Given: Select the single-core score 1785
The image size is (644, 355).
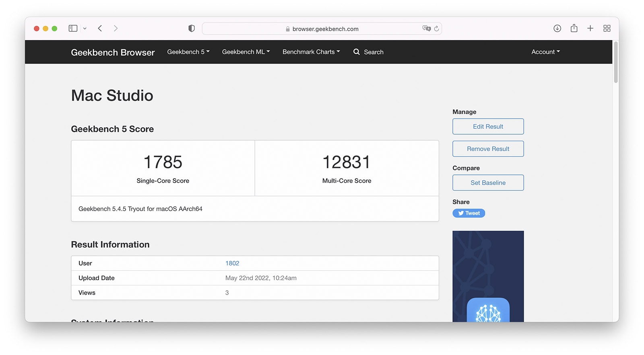Looking at the screenshot, I should [163, 162].
